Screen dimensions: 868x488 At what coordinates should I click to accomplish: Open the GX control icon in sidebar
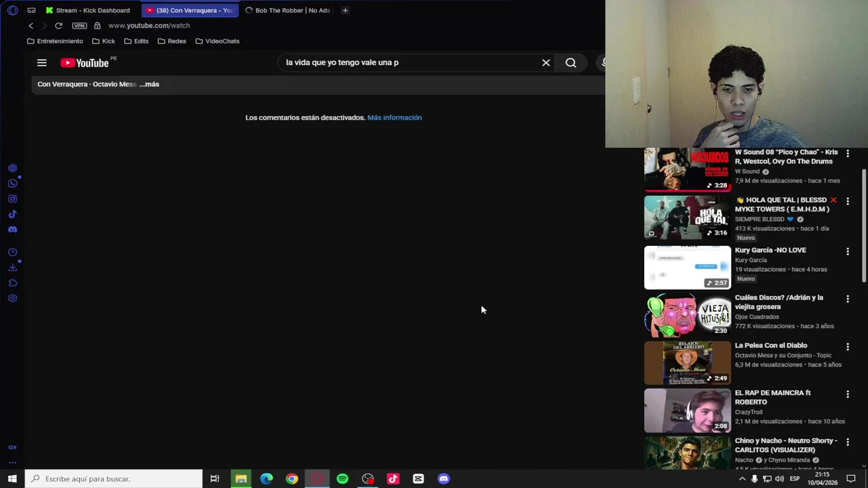(12, 447)
